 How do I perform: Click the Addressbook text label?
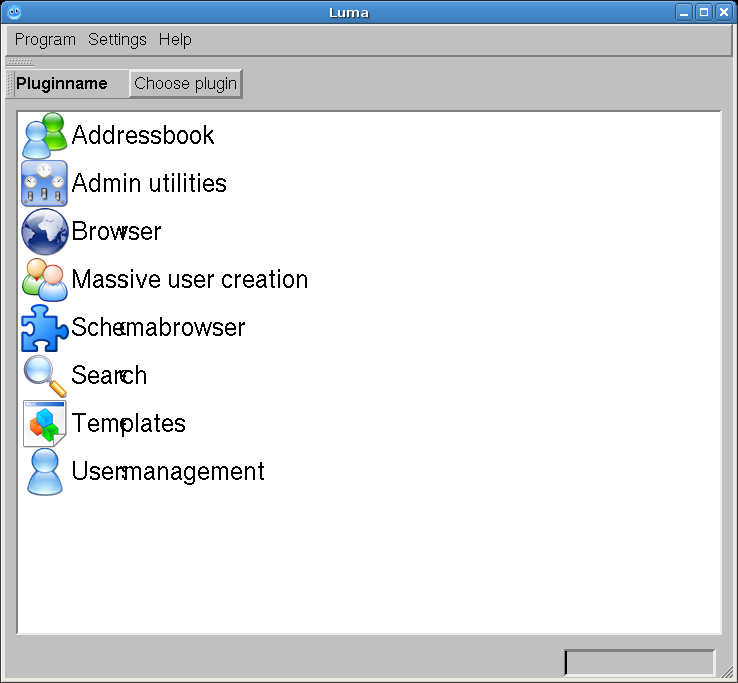[143, 135]
